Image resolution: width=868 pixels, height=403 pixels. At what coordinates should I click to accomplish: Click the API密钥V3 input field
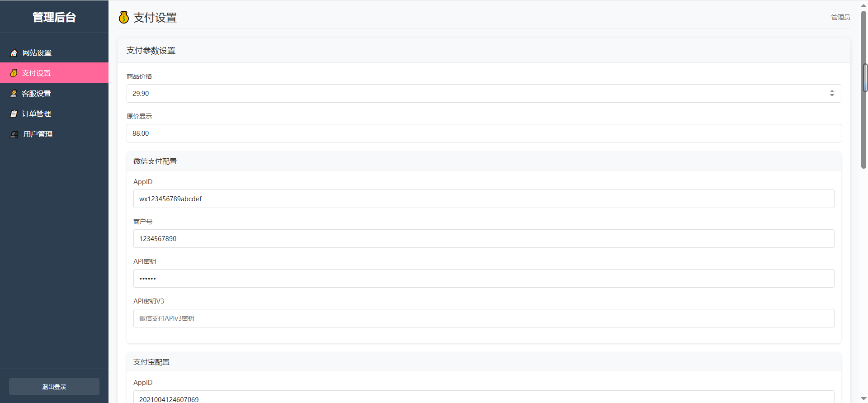click(484, 318)
